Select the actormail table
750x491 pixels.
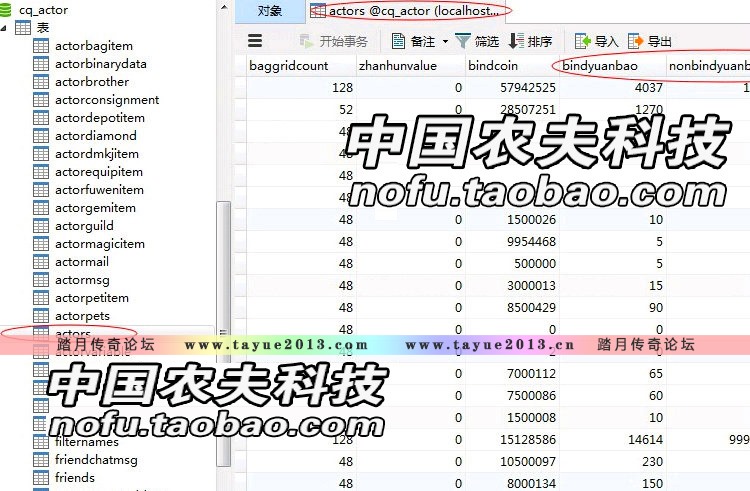pos(82,262)
